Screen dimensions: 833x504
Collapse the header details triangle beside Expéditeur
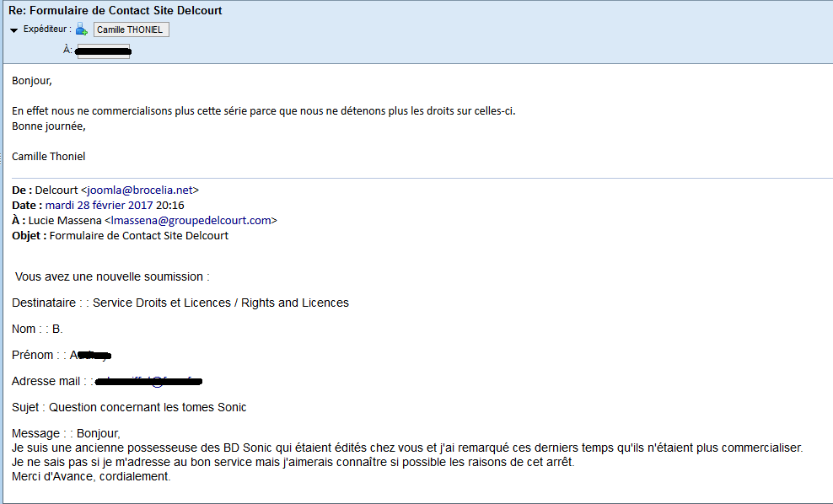point(13,30)
